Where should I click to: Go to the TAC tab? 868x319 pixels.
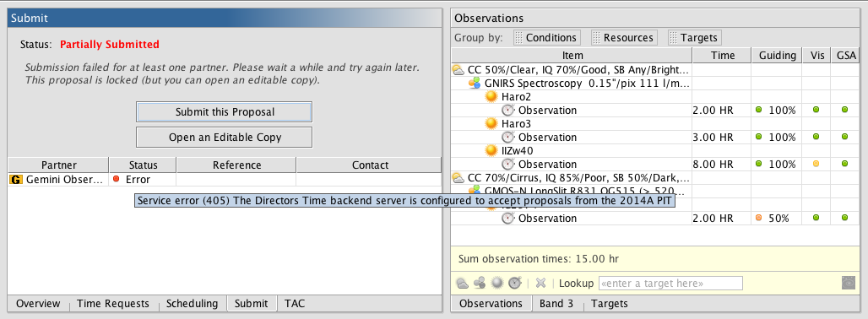295,304
